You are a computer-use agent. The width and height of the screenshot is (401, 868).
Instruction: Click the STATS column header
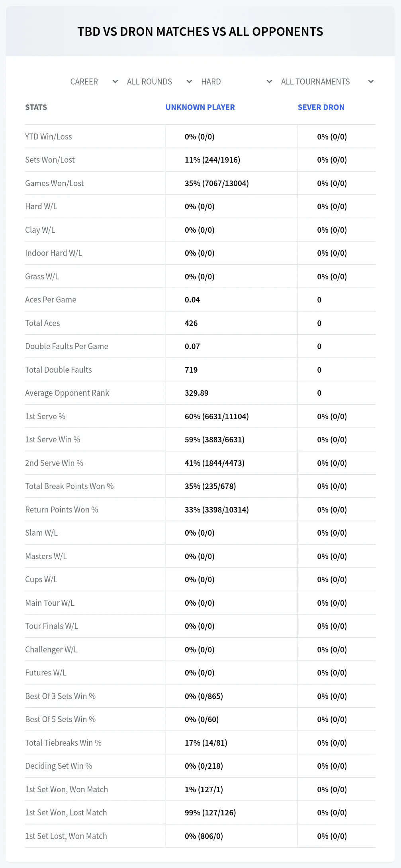coord(36,107)
